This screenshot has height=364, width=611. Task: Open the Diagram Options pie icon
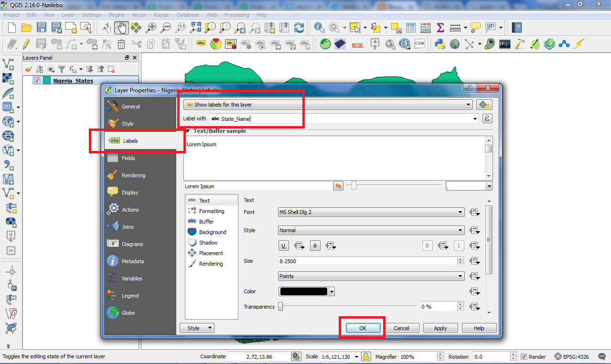216,44
